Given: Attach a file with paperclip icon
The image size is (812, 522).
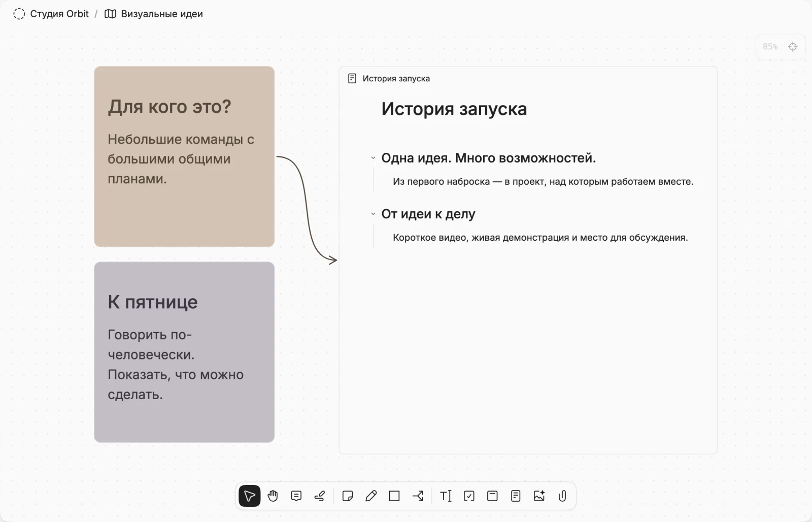Looking at the screenshot, I should 562,496.
